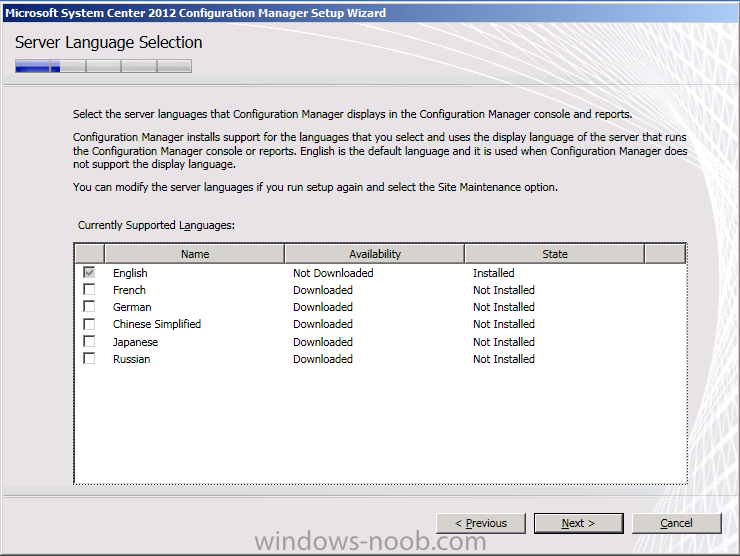Select the 'Russian' row name

pyautogui.click(x=132, y=359)
